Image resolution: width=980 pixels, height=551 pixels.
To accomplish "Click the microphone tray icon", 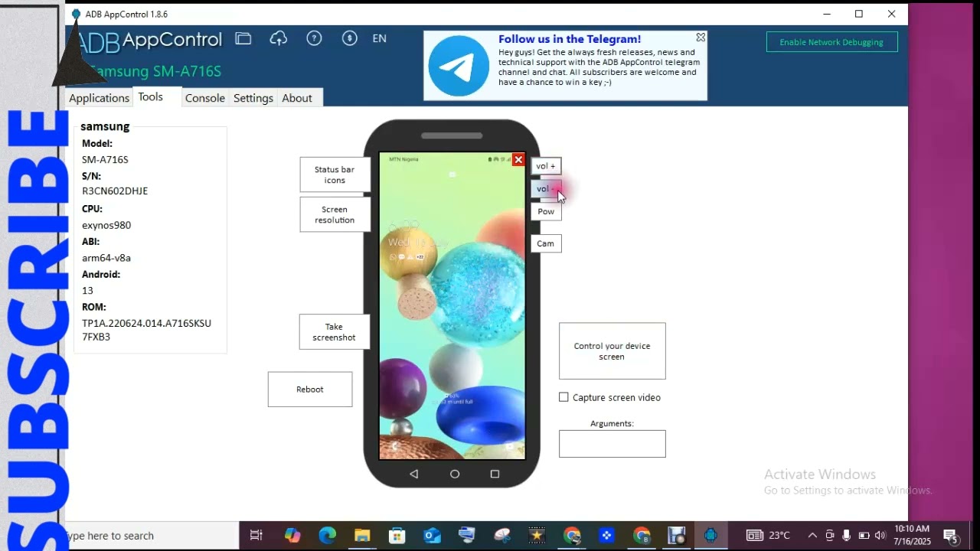I will coord(846,536).
